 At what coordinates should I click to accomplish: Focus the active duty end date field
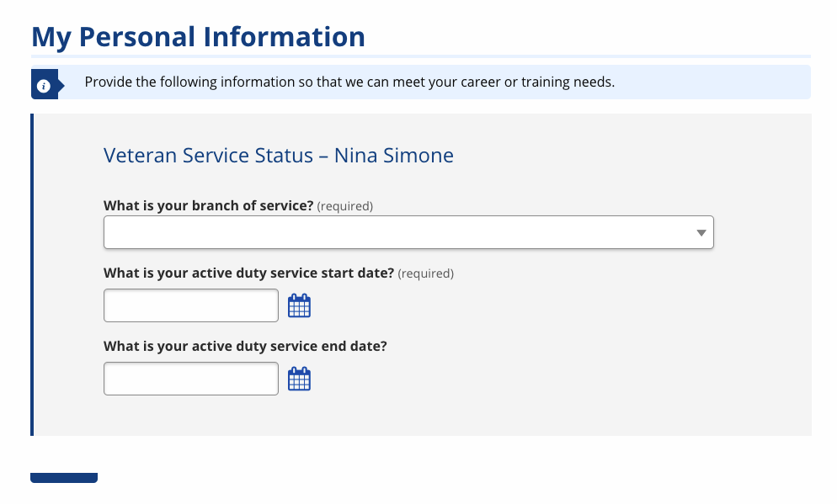tap(191, 379)
